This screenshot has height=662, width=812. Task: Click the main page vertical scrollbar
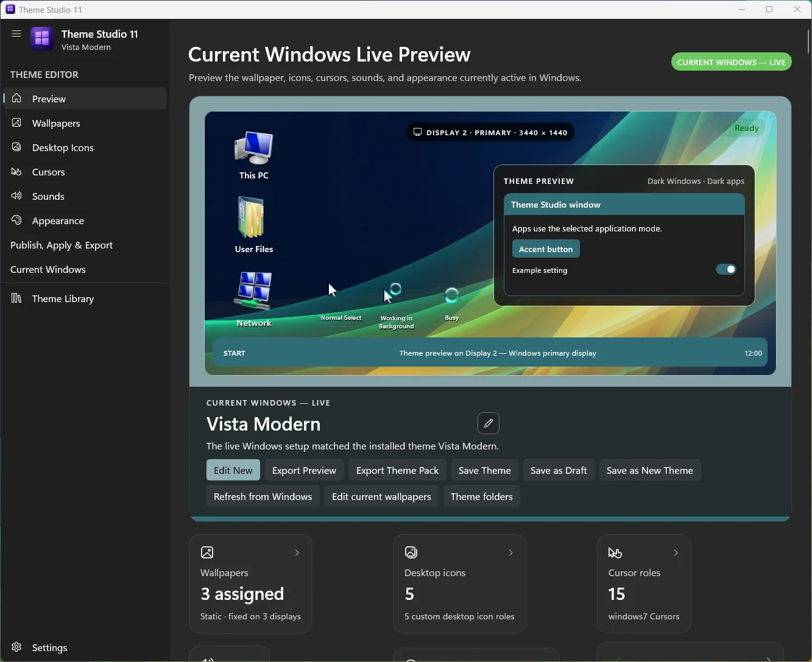pos(808,41)
